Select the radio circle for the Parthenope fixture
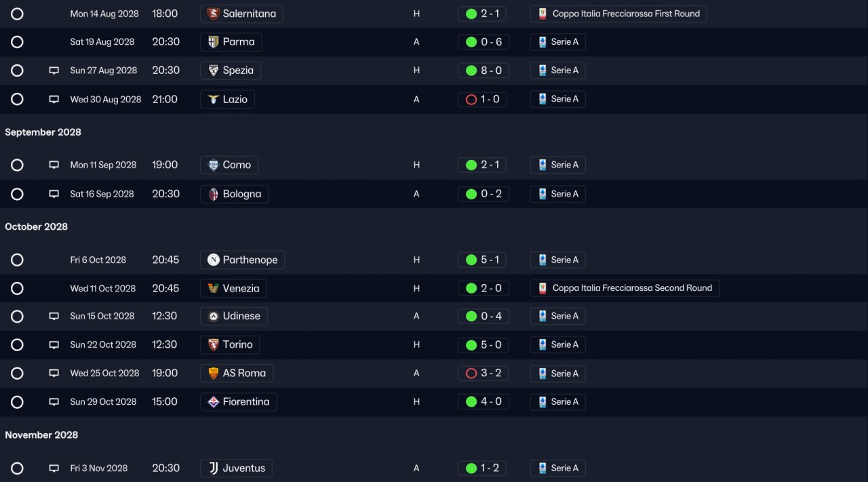 pos(18,260)
